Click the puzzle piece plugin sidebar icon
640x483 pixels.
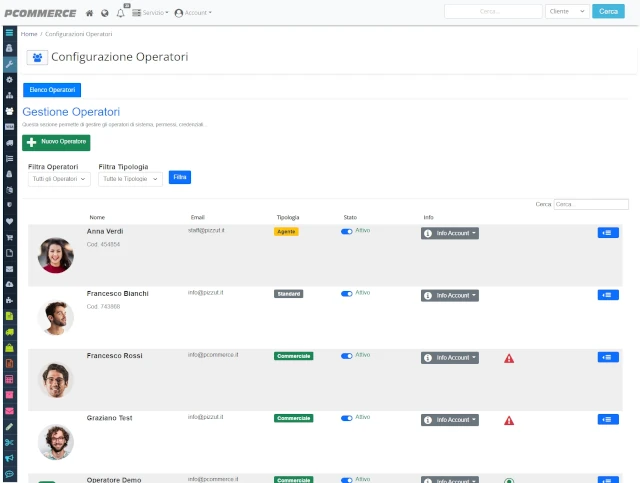click(x=9, y=300)
